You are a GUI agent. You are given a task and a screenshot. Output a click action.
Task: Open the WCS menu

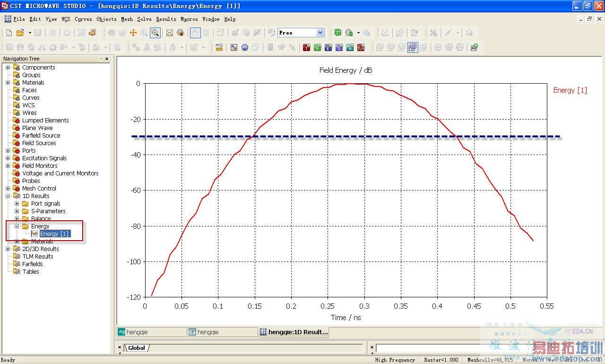pyautogui.click(x=66, y=19)
